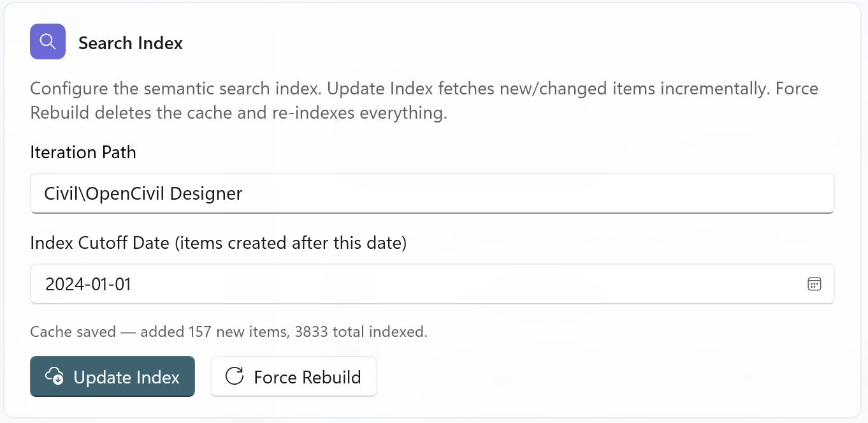Click the day segment of the cutoff date
Image resolution: width=868 pixels, height=423 pixels.
click(x=122, y=284)
